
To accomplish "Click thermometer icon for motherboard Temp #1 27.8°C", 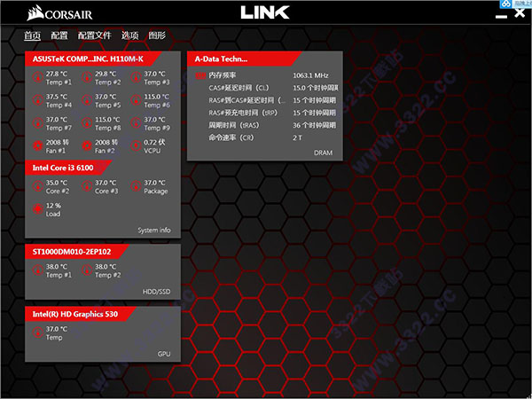I will click(37, 78).
